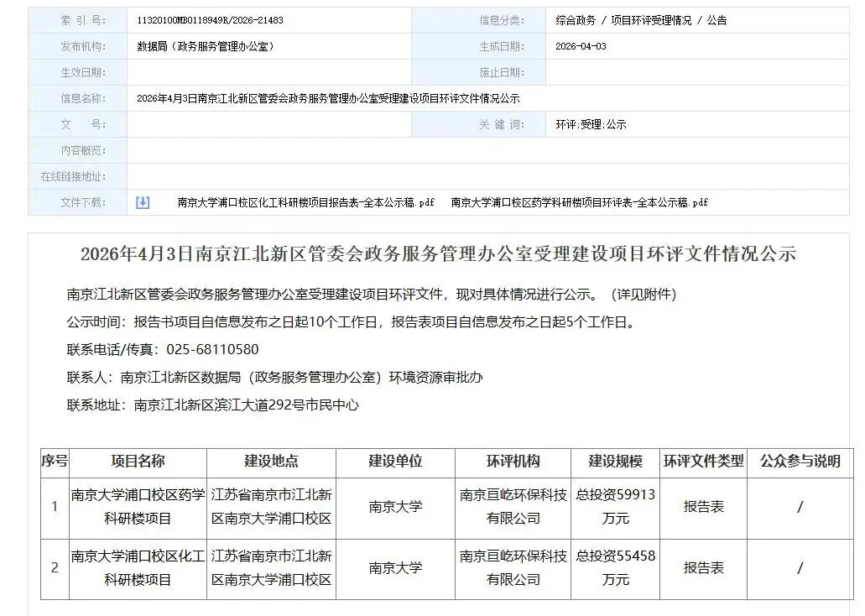Click the 废止日期 label cell
Viewport: 865px width, 616px height.
click(479, 72)
